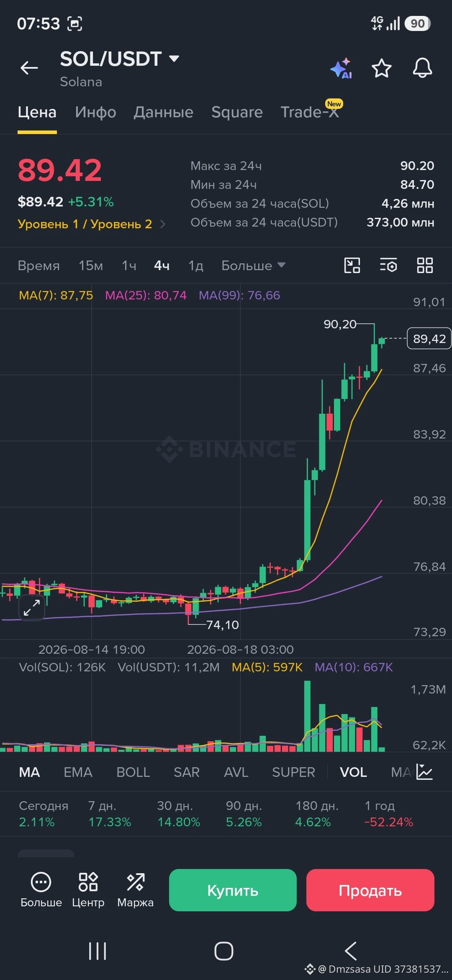This screenshot has height=980, width=452.
Task: Expand chart to fullscreen with the diagonal arrows
Action: [x=32, y=607]
